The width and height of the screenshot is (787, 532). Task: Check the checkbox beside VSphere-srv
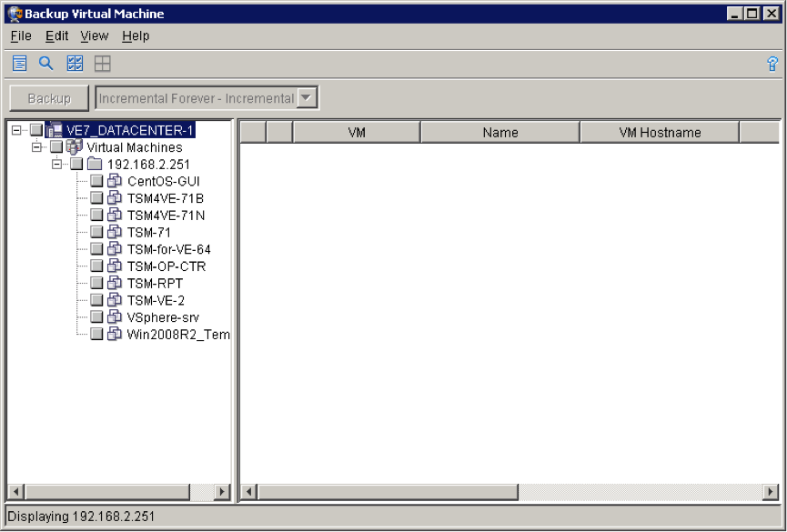(96, 316)
